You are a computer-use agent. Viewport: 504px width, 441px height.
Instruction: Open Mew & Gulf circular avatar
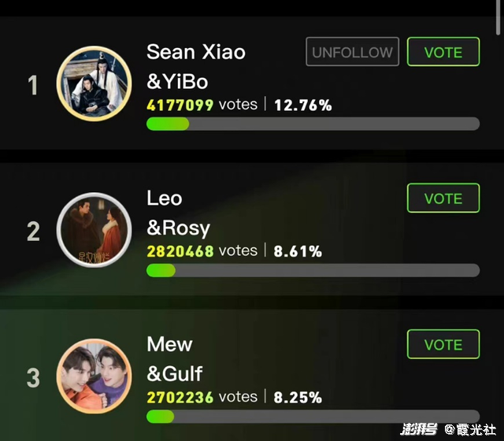94,376
